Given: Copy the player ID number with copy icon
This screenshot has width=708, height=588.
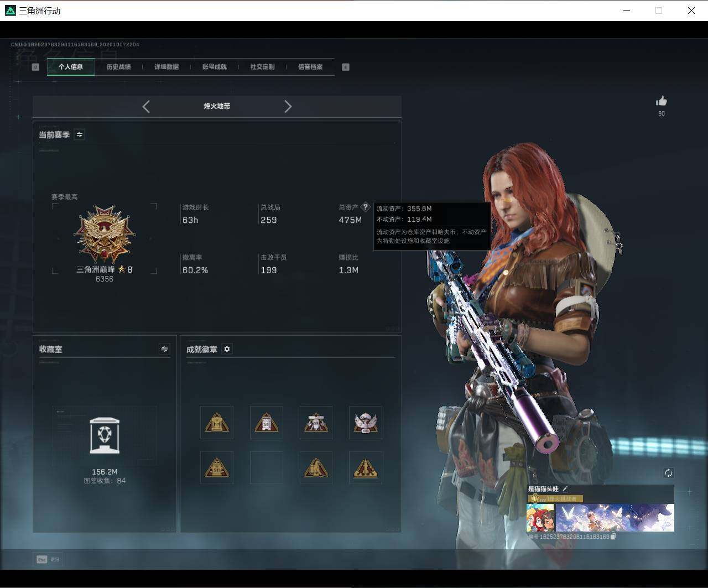Looking at the screenshot, I should click(x=613, y=537).
